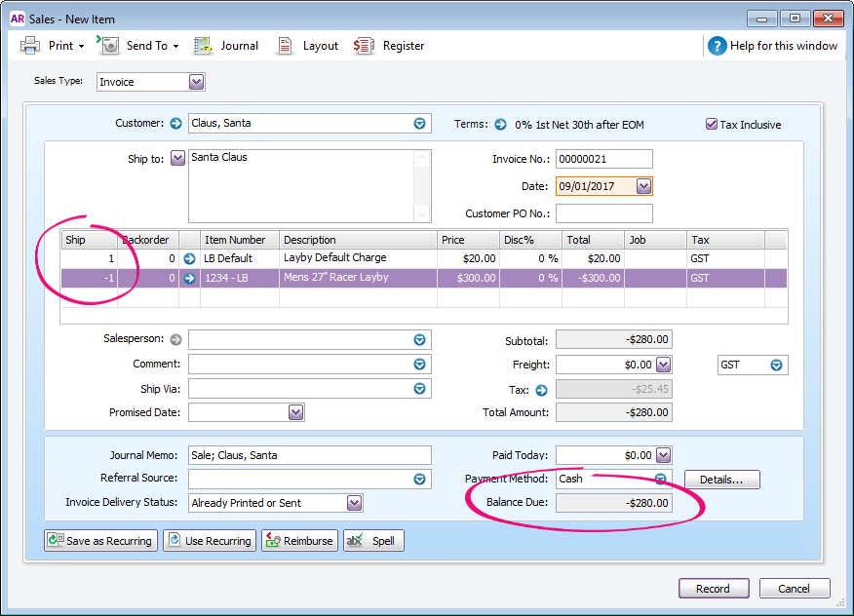Click the Save as Recurring button

(x=100, y=541)
